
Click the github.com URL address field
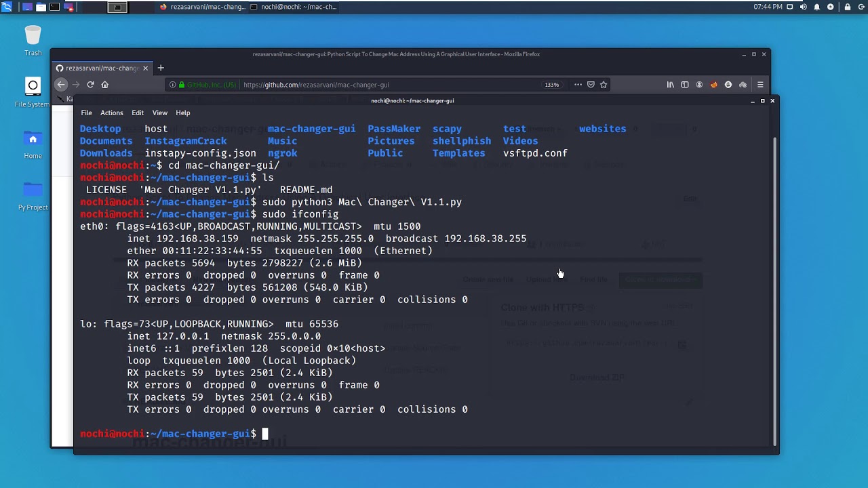pos(387,85)
